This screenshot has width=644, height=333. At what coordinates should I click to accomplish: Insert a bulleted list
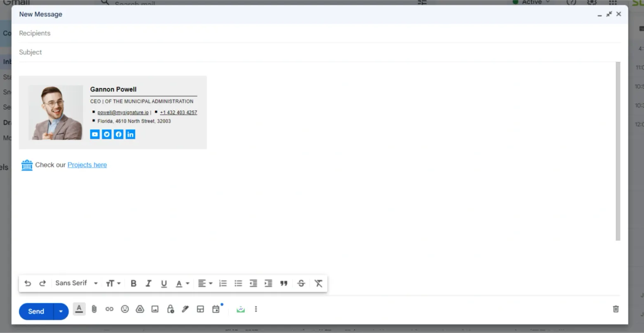[x=238, y=283]
